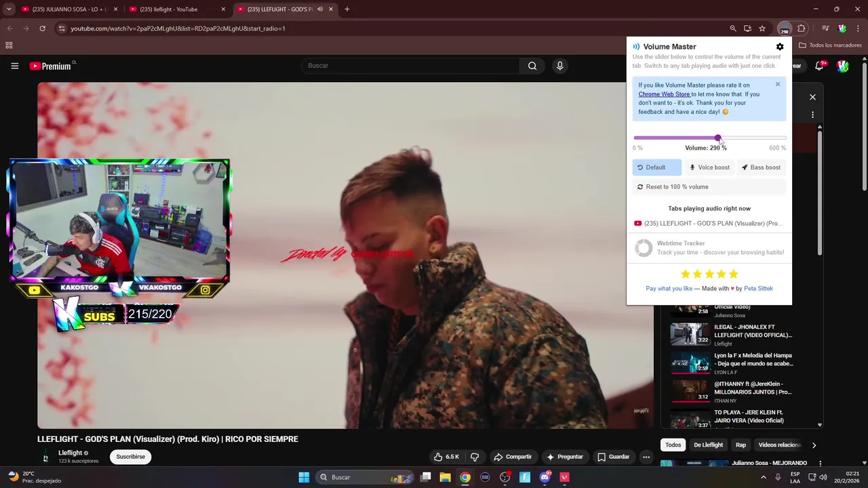The image size is (868, 488).
Task: Click the install app icon in address bar
Action: 747,28
